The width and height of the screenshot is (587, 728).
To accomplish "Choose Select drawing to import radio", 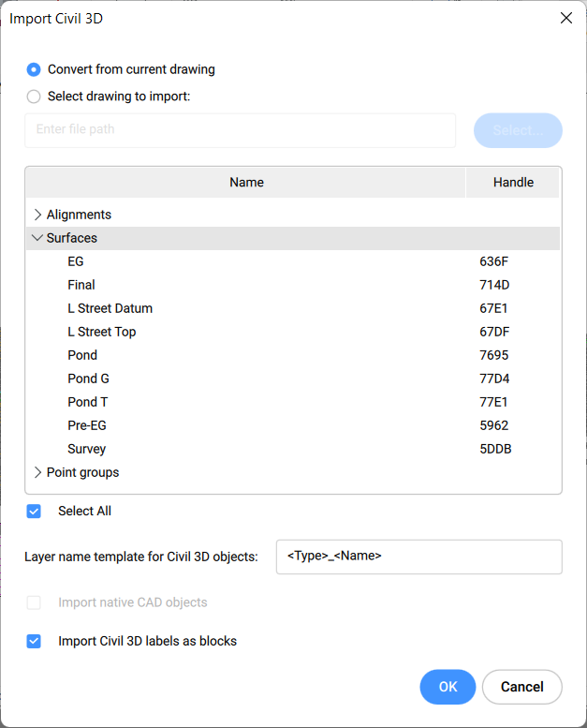I will pyautogui.click(x=35, y=96).
